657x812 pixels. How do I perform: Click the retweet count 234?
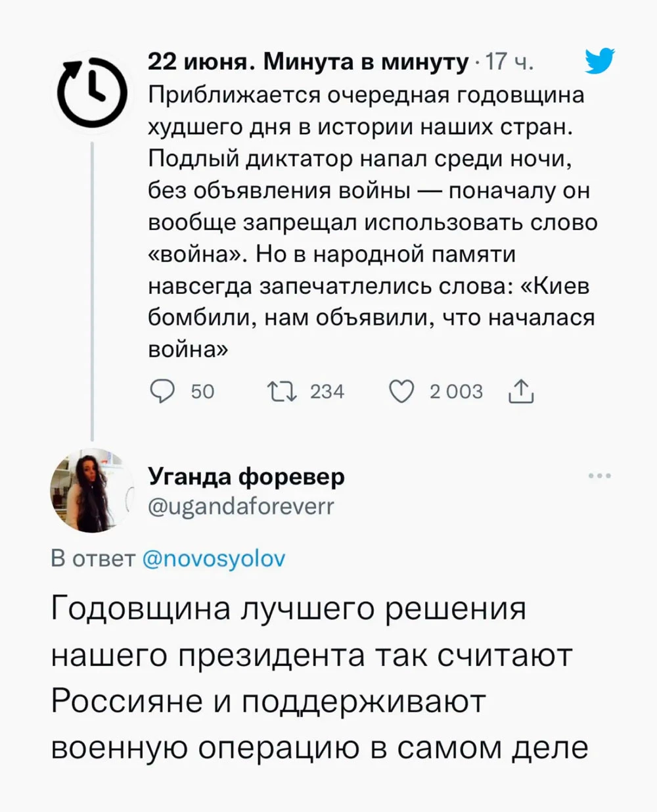(327, 392)
